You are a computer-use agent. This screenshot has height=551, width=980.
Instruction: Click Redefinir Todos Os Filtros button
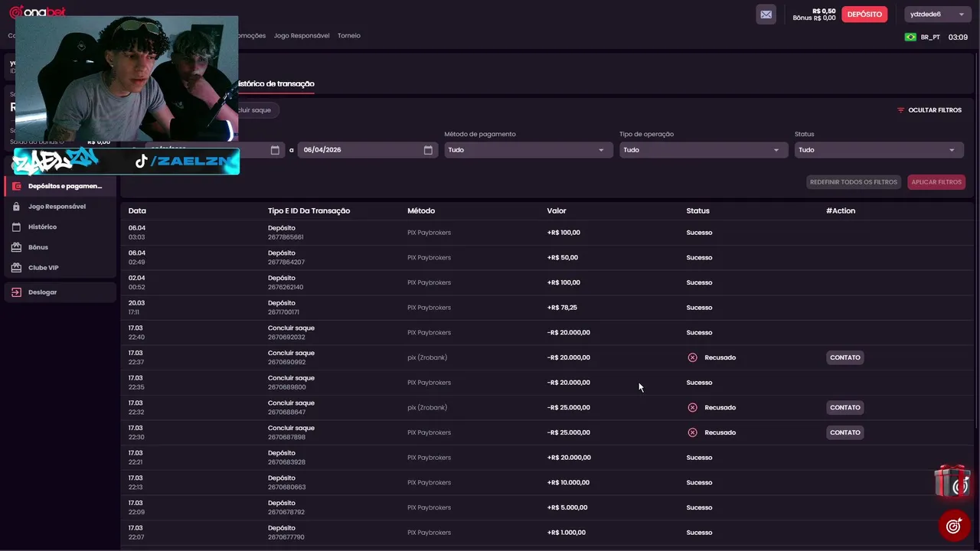(853, 182)
